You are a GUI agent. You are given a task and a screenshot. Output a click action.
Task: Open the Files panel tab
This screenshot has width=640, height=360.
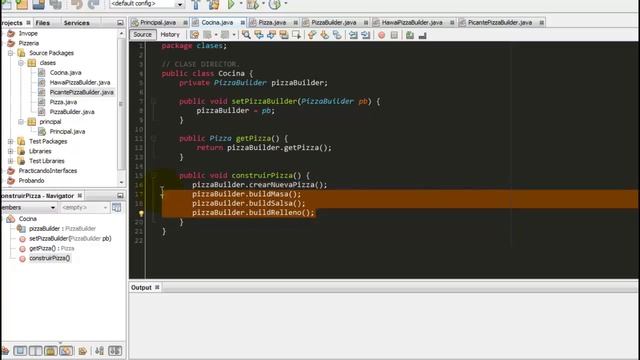click(x=42, y=23)
